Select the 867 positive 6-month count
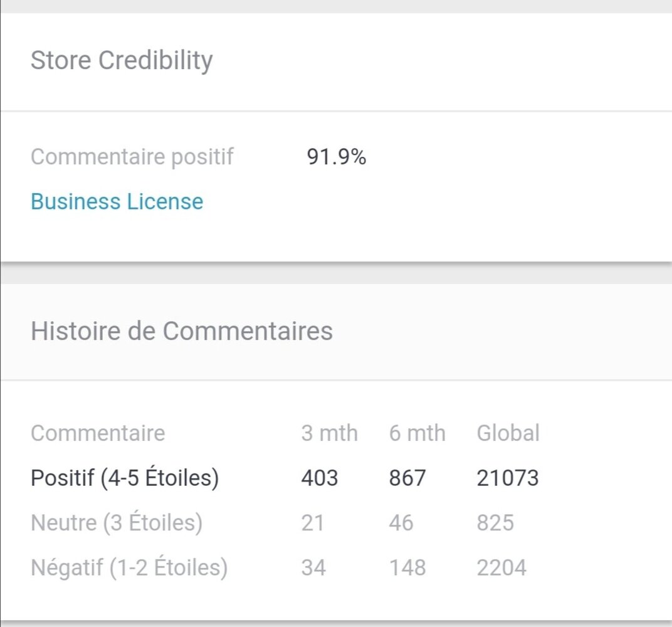Viewport: 672px width, 627px height. (x=409, y=478)
